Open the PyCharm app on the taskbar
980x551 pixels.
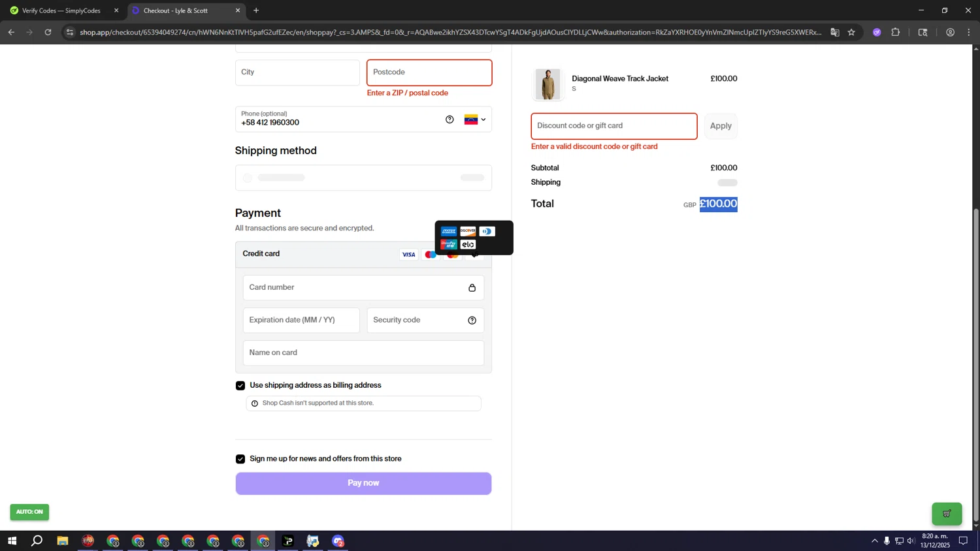pos(288,541)
